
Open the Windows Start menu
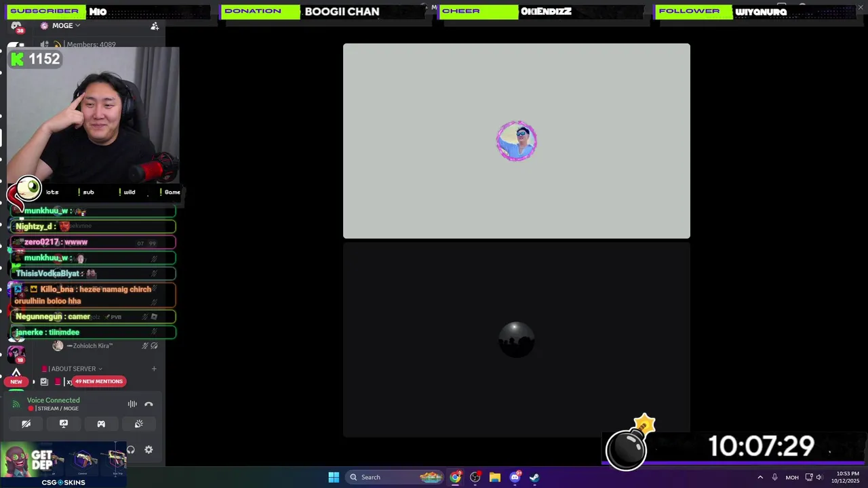tap(334, 477)
